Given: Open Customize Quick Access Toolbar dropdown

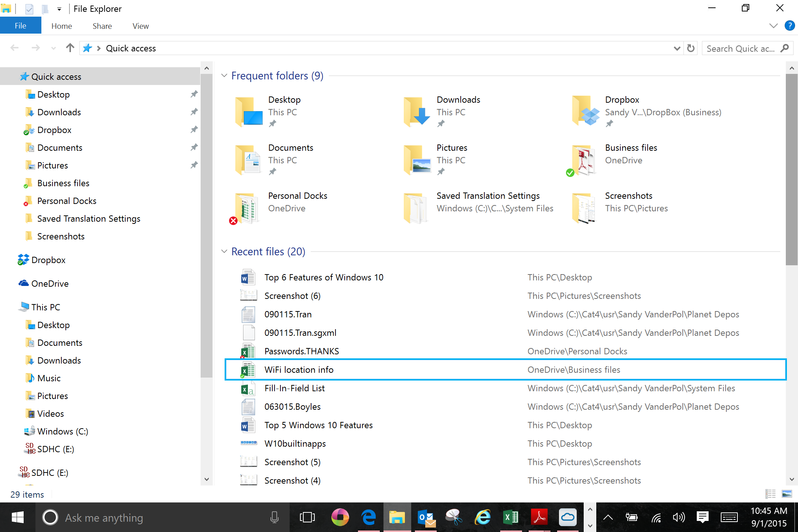Looking at the screenshot, I should tap(59, 9).
